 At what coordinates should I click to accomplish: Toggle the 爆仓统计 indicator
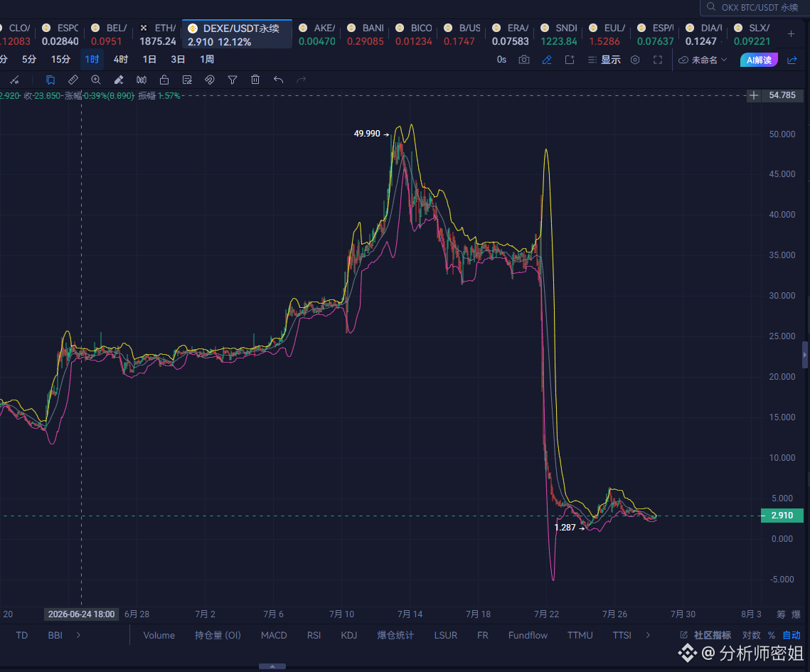[x=395, y=635]
